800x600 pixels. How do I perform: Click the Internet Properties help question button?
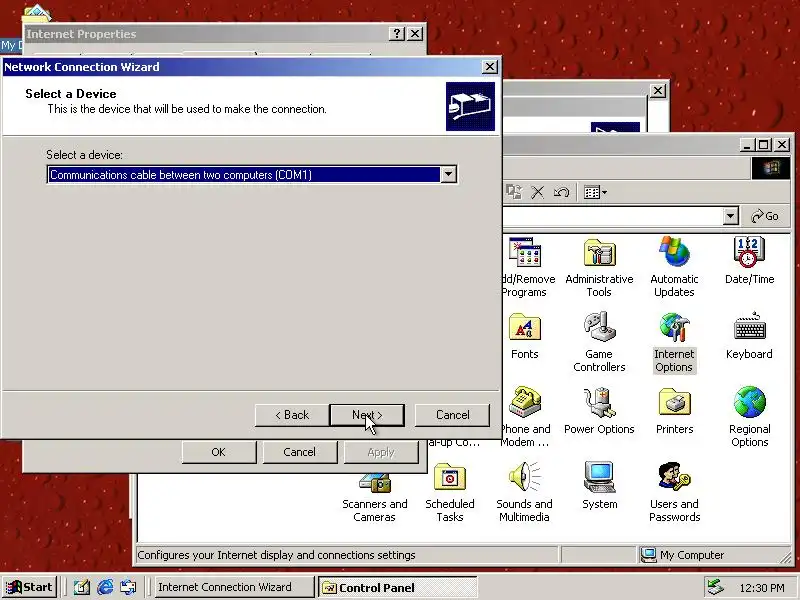[397, 34]
